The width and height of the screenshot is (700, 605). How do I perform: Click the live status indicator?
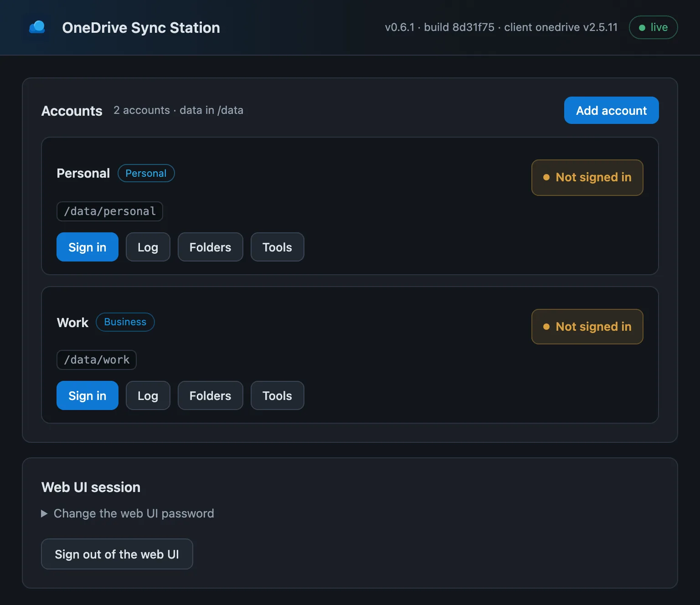click(653, 27)
